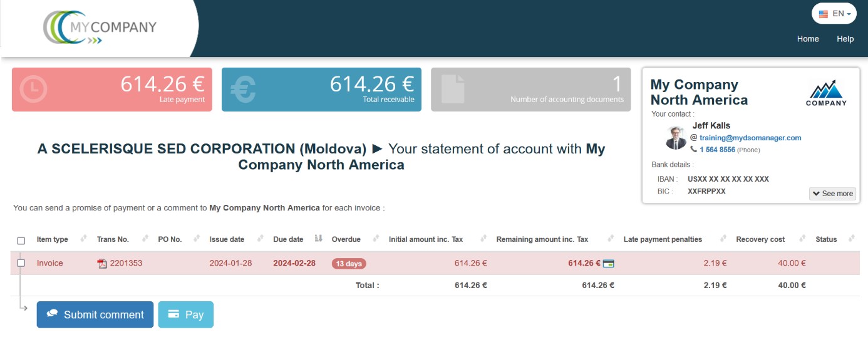
Task: Click the Company mountain logo in contact card
Action: [826, 93]
